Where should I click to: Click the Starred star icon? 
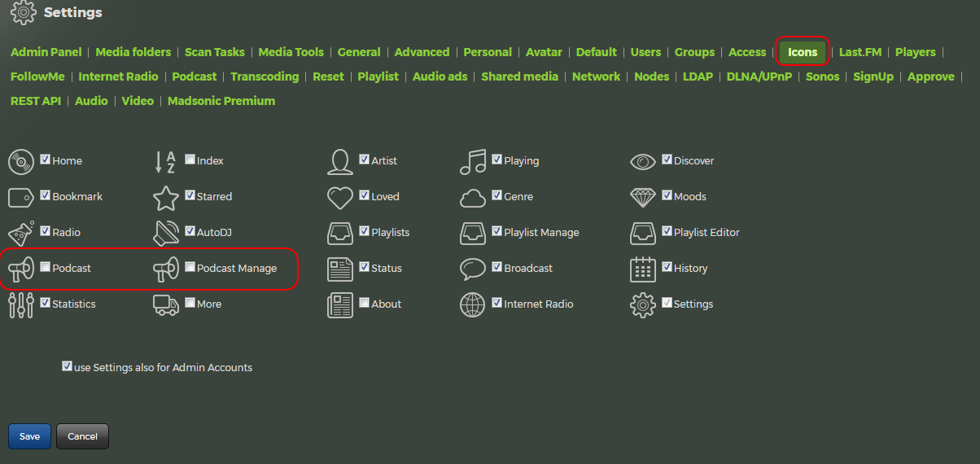(x=166, y=197)
